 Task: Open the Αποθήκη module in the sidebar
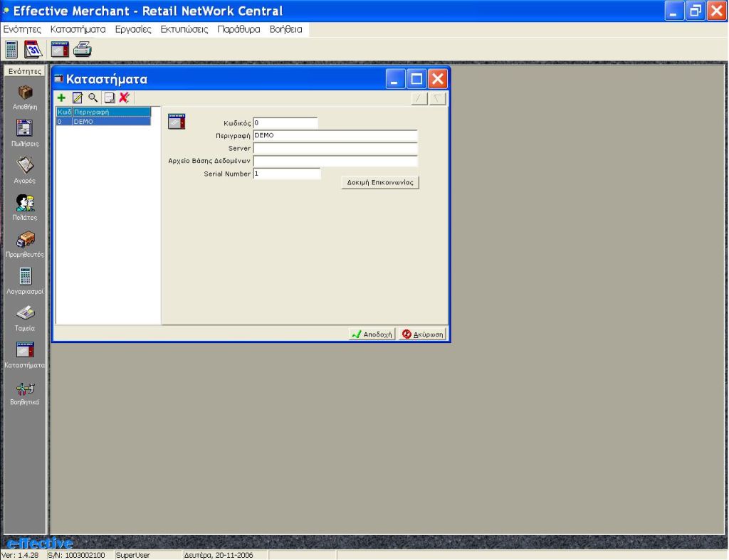25,96
